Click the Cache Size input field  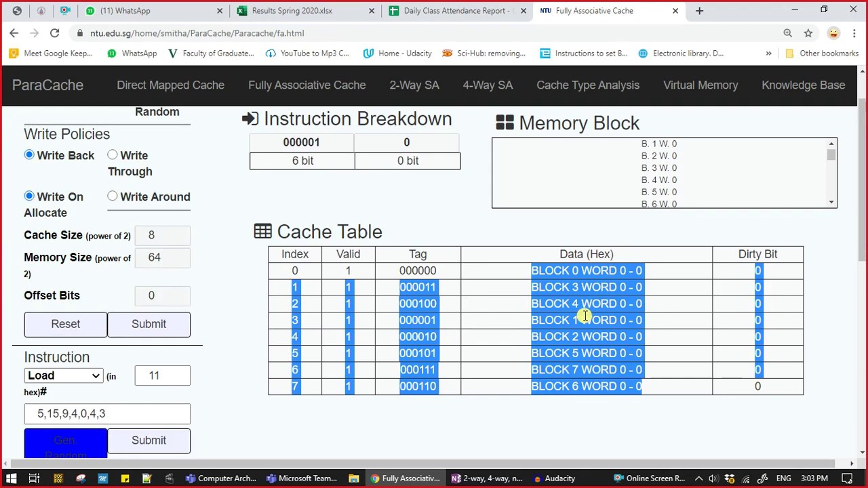[x=162, y=235]
